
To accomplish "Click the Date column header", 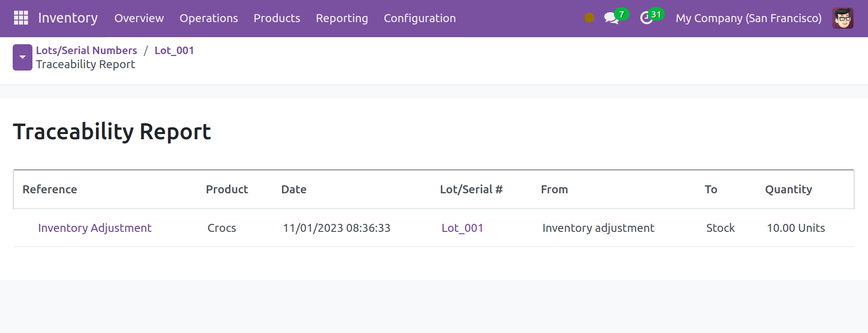I will click(x=294, y=190).
